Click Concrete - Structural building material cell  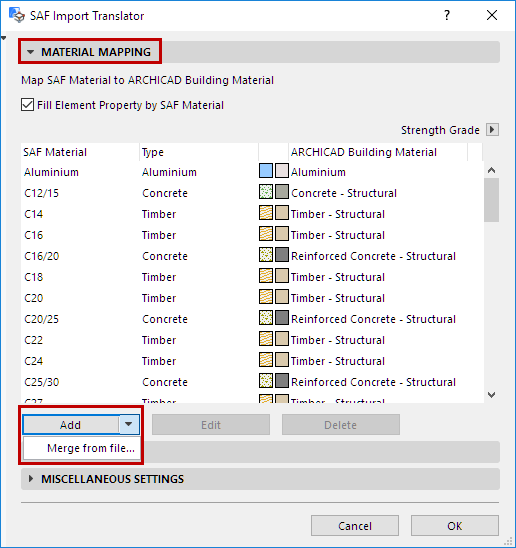[344, 193]
